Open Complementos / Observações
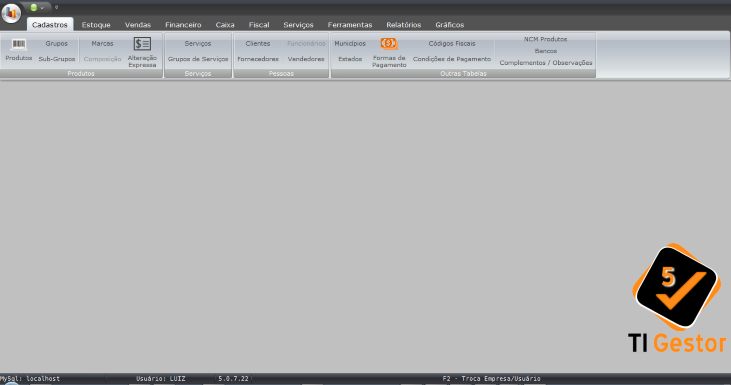The image size is (731, 385). coord(546,62)
